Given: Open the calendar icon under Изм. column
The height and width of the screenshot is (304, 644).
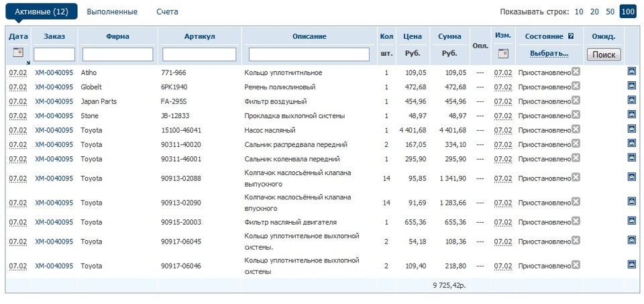Looking at the screenshot, I should pos(503,54).
